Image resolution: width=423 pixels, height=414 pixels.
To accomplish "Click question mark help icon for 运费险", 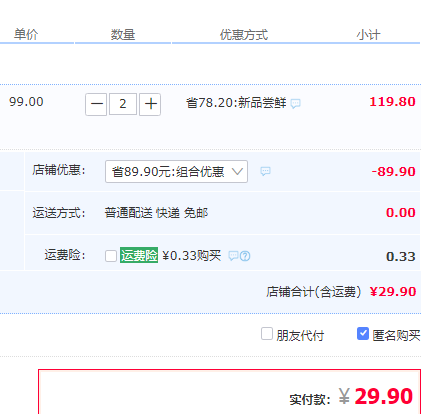I will pyautogui.click(x=245, y=256).
